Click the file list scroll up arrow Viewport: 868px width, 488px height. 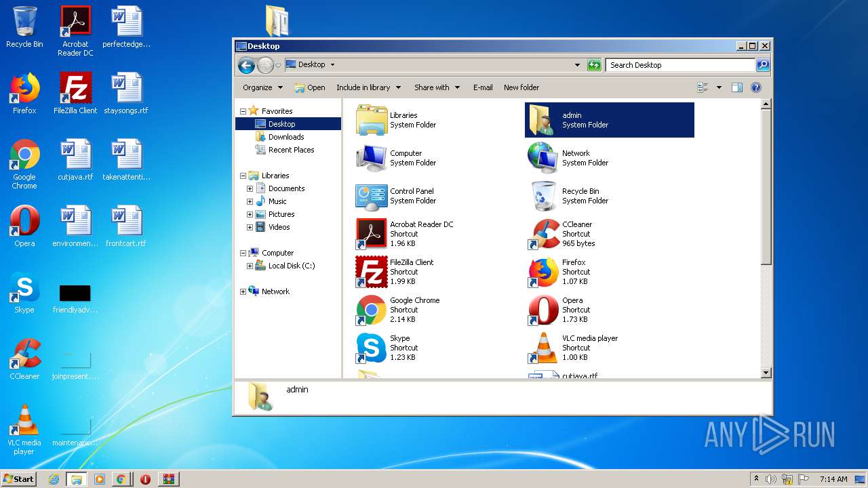(766, 104)
